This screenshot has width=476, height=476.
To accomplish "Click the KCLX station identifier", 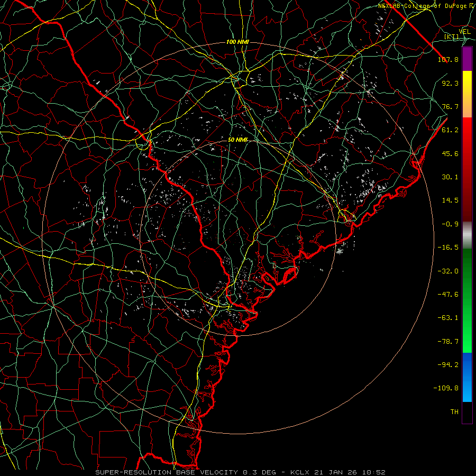I will click(300, 472).
